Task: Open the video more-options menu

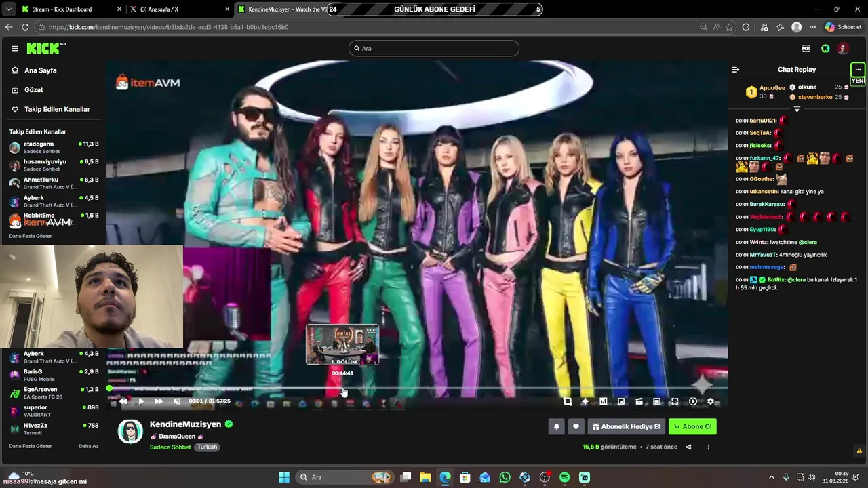Action: tap(708, 447)
